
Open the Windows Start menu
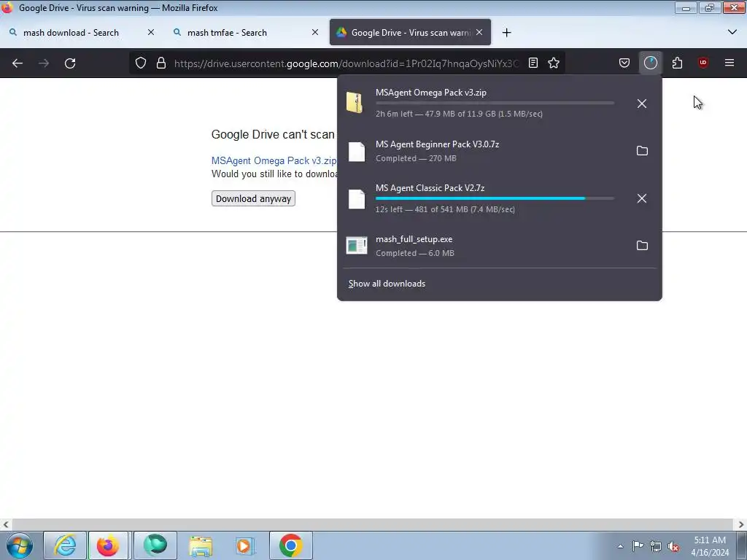(x=19, y=545)
